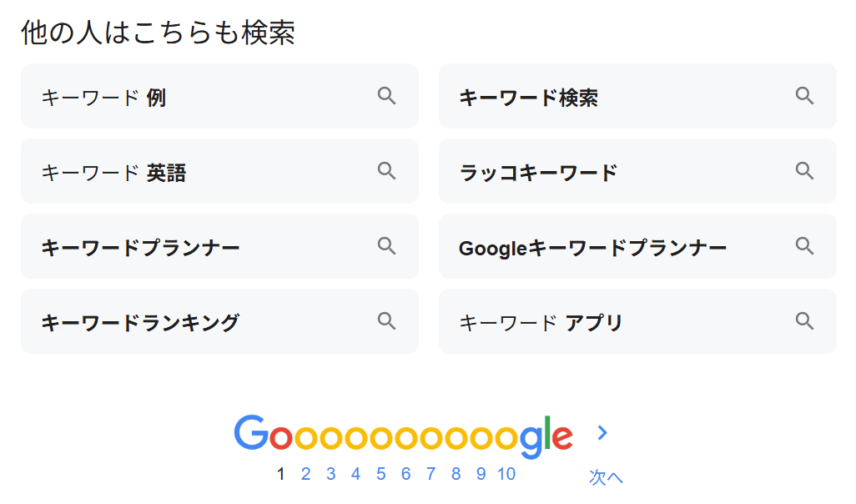The width and height of the screenshot is (856, 504).
Task: Go to results page 5
Action: 380,475
